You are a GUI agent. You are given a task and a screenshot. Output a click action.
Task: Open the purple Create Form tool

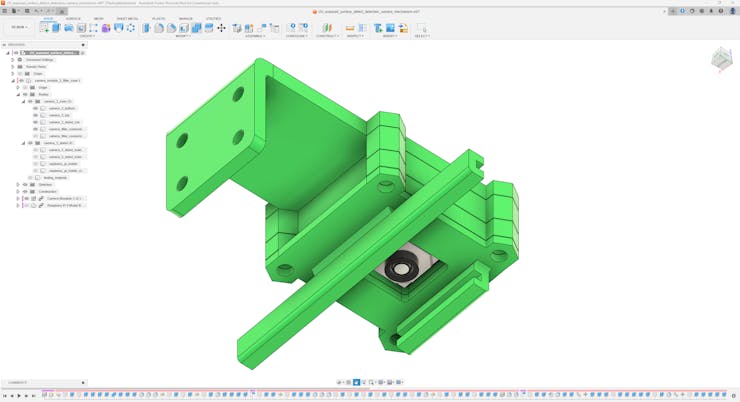coord(106,28)
